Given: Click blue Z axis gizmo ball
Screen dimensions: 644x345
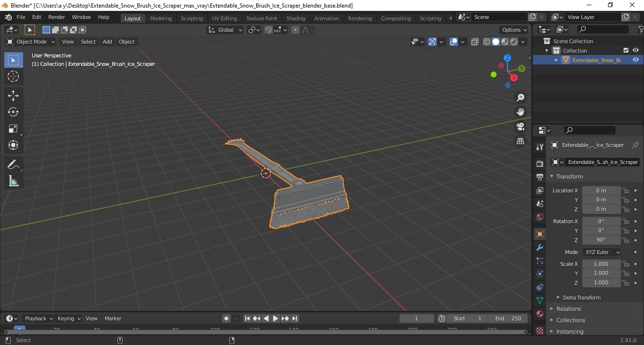Looking at the screenshot, I should [x=507, y=58].
